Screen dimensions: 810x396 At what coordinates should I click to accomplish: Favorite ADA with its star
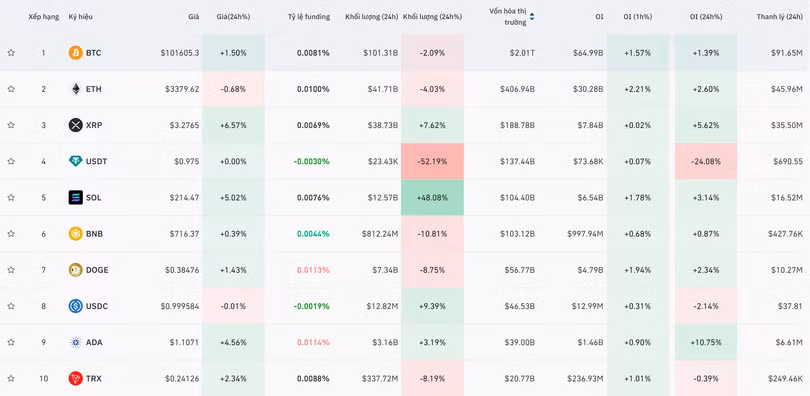pyautogui.click(x=11, y=342)
